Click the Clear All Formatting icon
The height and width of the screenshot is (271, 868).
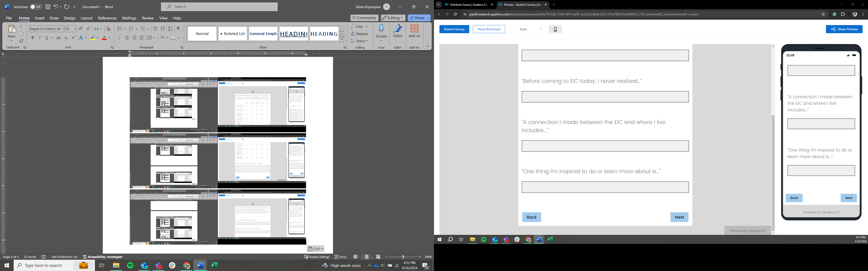tap(108, 29)
